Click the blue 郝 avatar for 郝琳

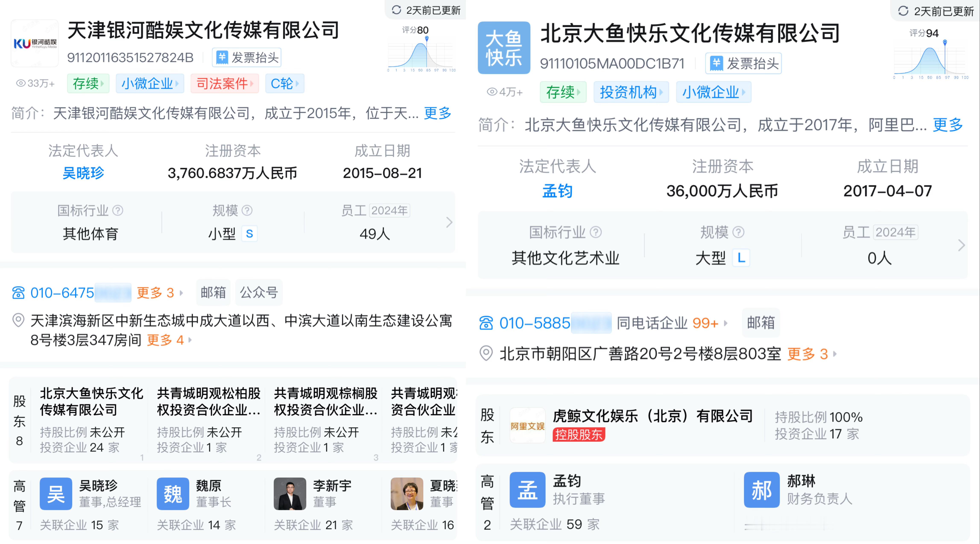point(762,490)
